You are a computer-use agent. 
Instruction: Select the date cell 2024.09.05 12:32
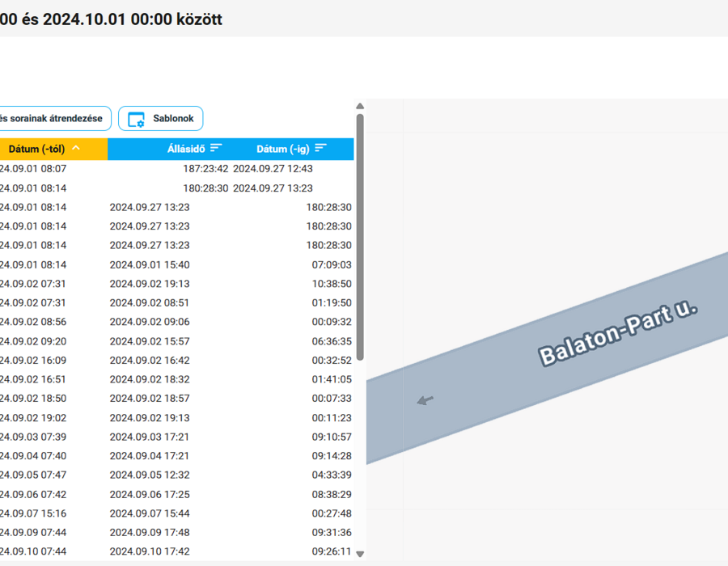150,475
